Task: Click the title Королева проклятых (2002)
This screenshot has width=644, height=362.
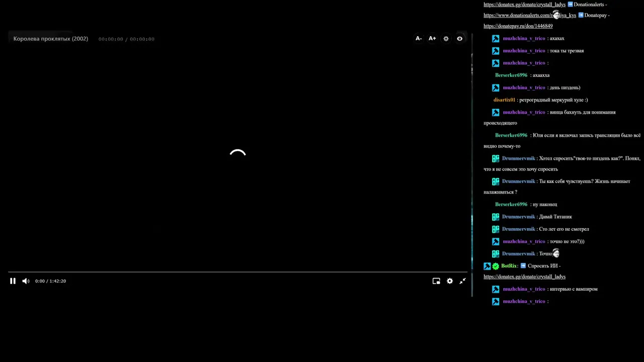Action: point(51,39)
